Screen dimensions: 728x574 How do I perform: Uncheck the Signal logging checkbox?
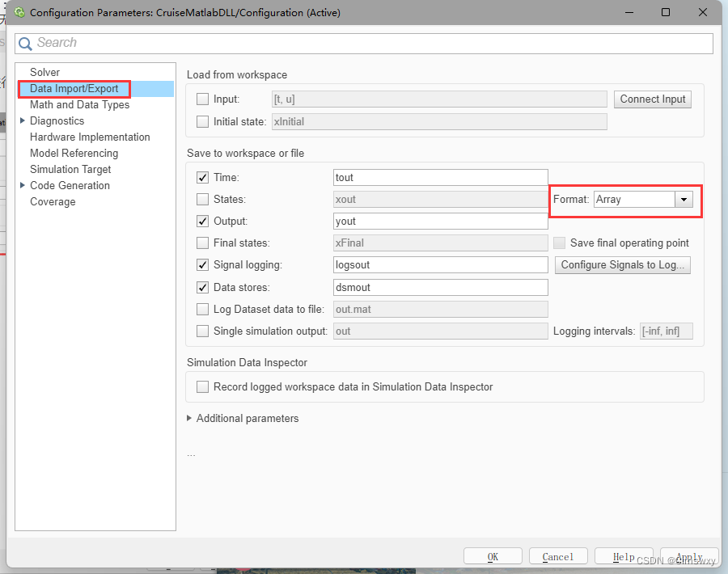point(202,264)
